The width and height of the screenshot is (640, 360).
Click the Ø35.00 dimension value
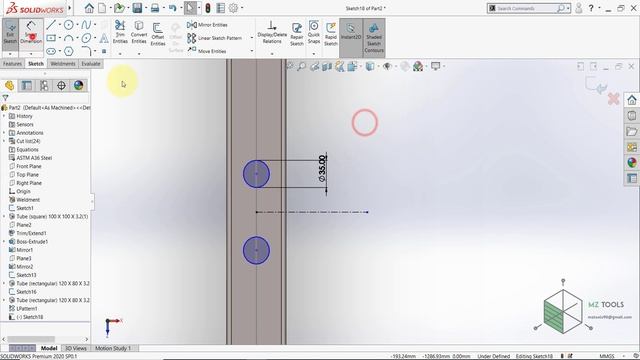click(322, 168)
